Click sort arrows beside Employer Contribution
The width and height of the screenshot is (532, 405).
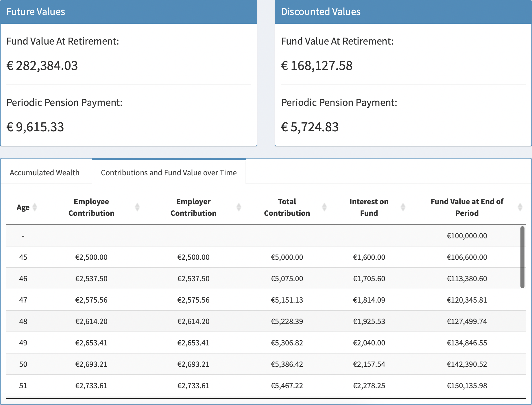[x=239, y=207]
